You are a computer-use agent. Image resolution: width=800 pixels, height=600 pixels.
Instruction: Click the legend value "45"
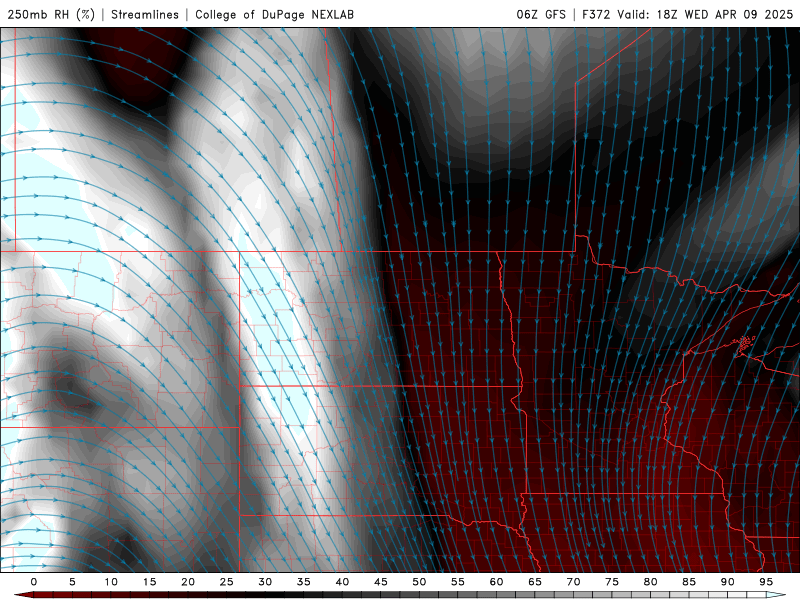pos(381,582)
